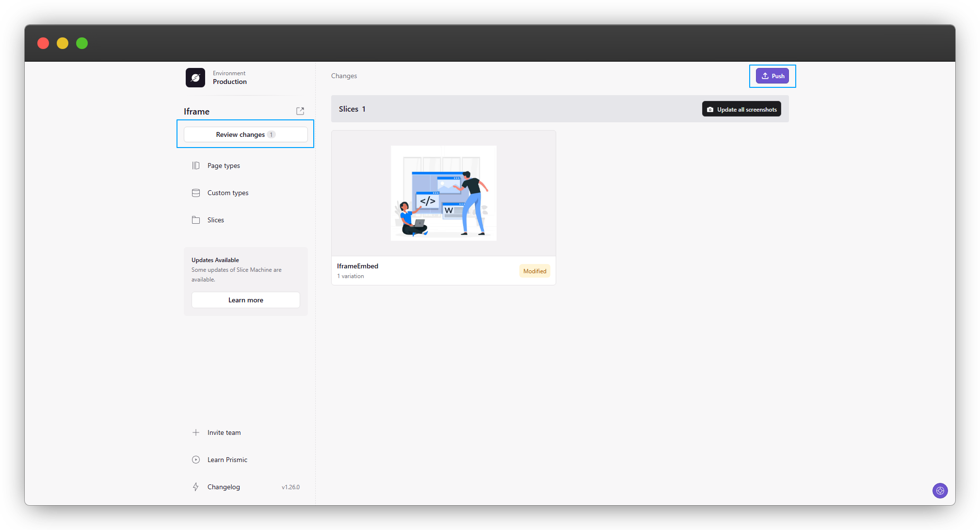Click the Updates Available heading
The image size is (980, 530).
coord(215,260)
